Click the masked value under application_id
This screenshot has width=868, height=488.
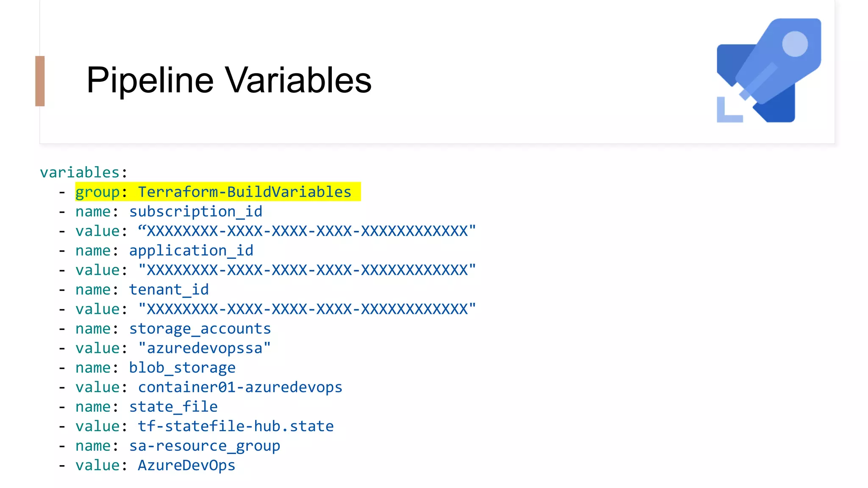point(307,270)
